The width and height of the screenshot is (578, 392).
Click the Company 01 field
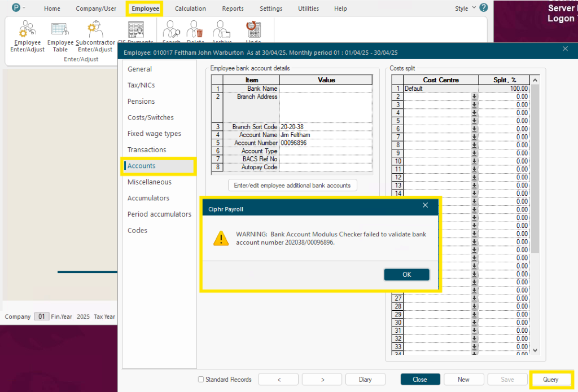pyautogui.click(x=42, y=316)
